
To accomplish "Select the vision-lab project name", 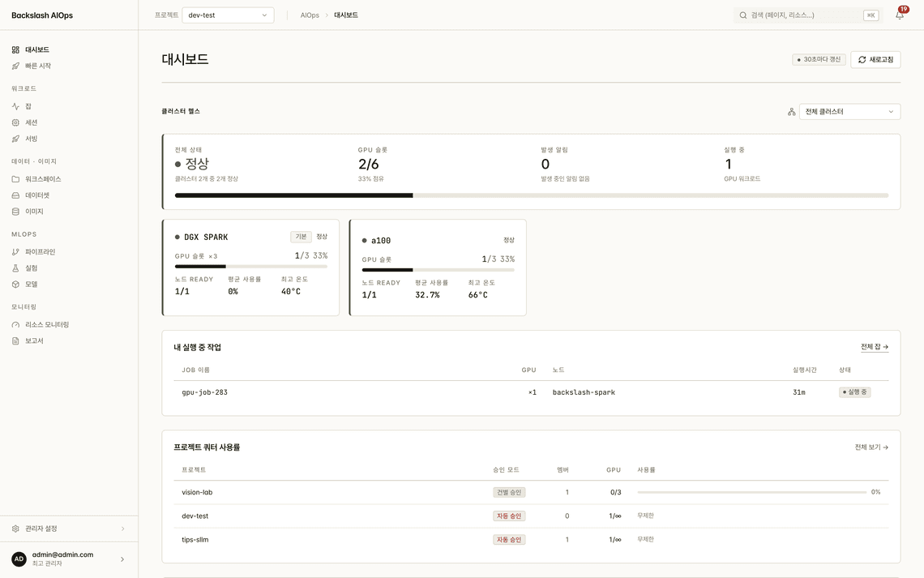I will tap(198, 493).
